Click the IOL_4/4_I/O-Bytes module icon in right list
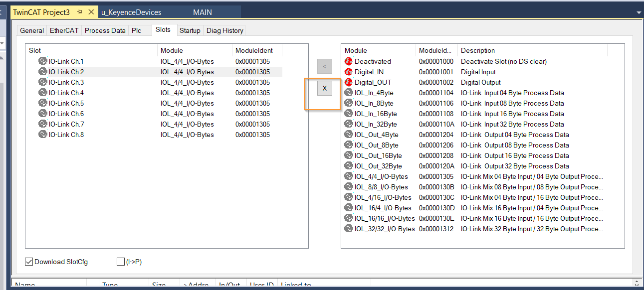Viewport: 644px width, 290px height. click(348, 176)
